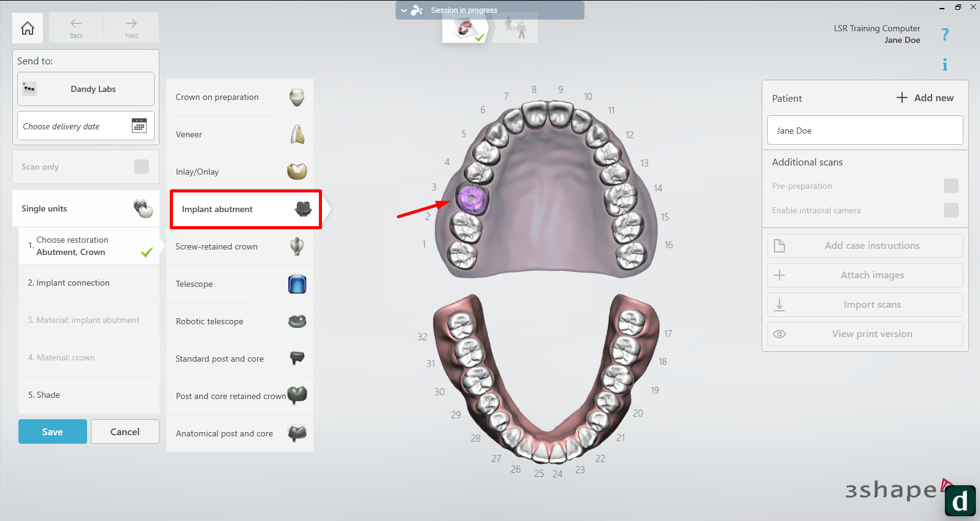Viewport: 980px width, 521px height.
Task: Open the delivery date calendar icon
Action: coord(139,126)
